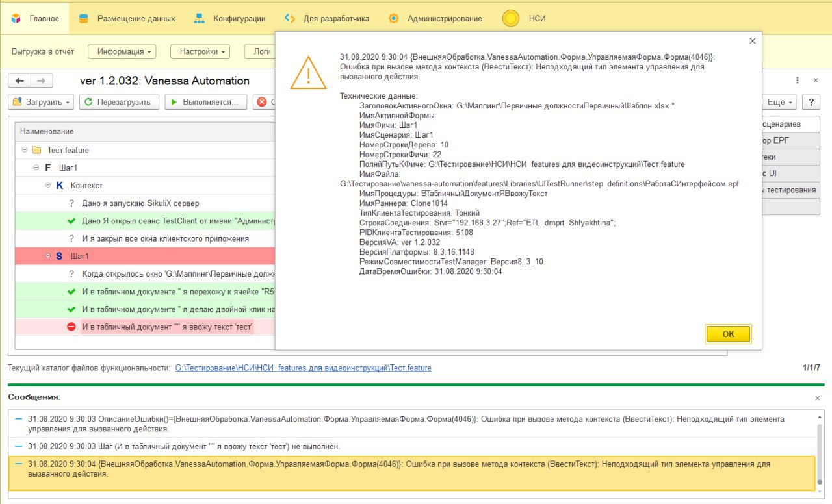Click green check on двойной клик row
This screenshot has width=832, height=504.
pos(71,309)
